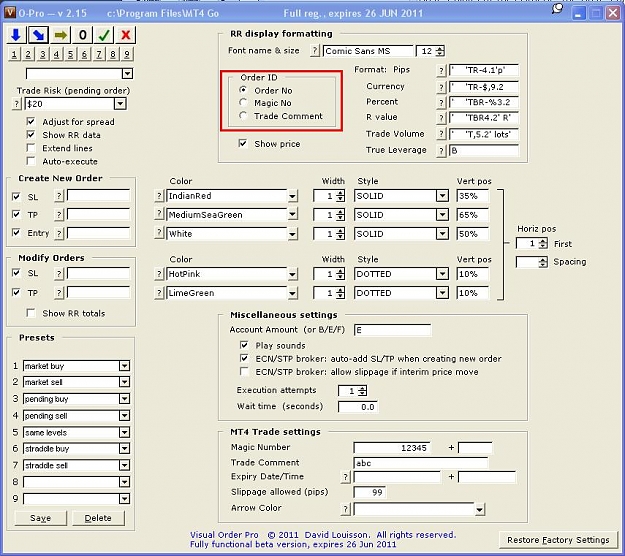The image size is (625, 556).
Task: Open help for Arrow Color
Action: point(346,509)
